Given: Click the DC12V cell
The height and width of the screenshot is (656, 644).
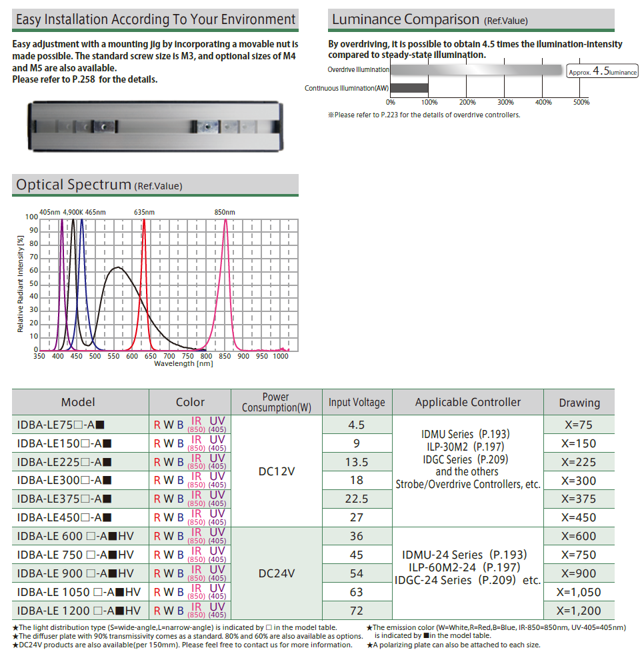Looking at the screenshot, I should point(277,471).
